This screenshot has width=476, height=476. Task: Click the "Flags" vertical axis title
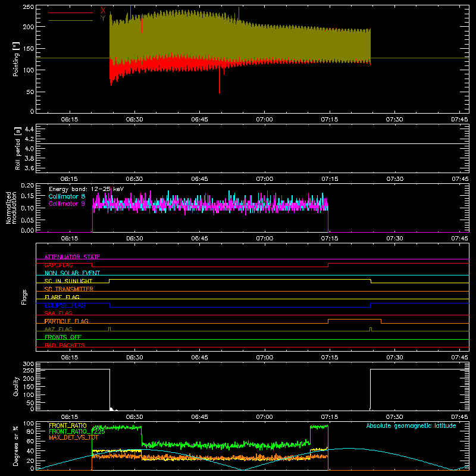click(x=24, y=297)
